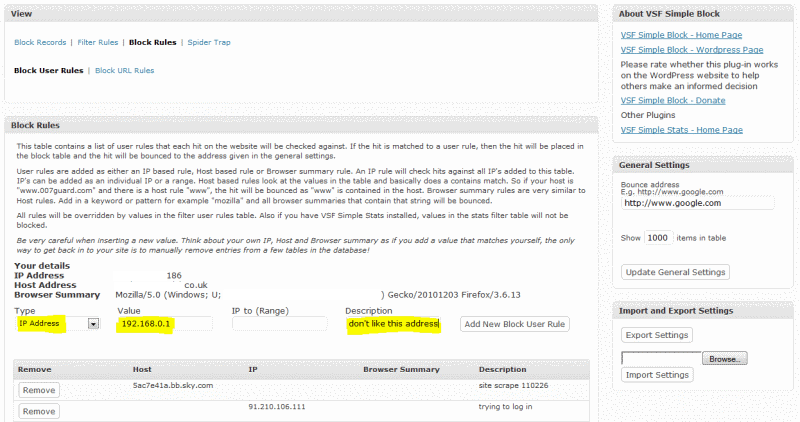Click the Browser Summary Mozilla/5.0 text
The image size is (800, 422).
click(317, 295)
